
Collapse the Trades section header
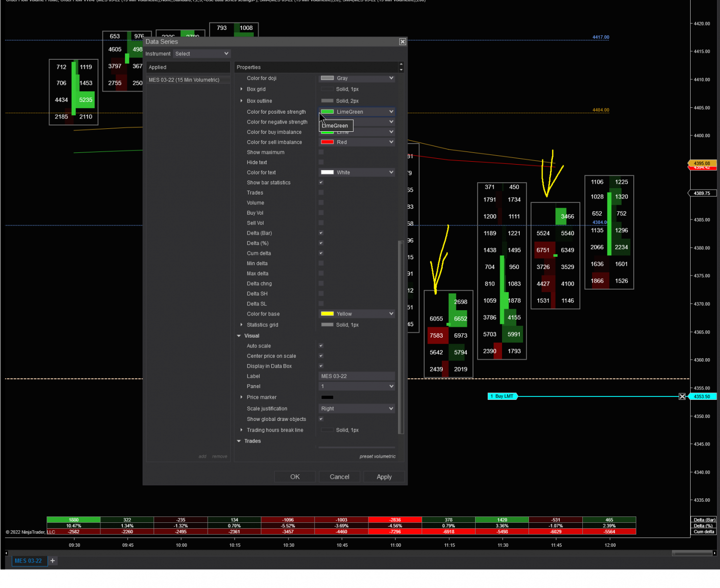239,441
